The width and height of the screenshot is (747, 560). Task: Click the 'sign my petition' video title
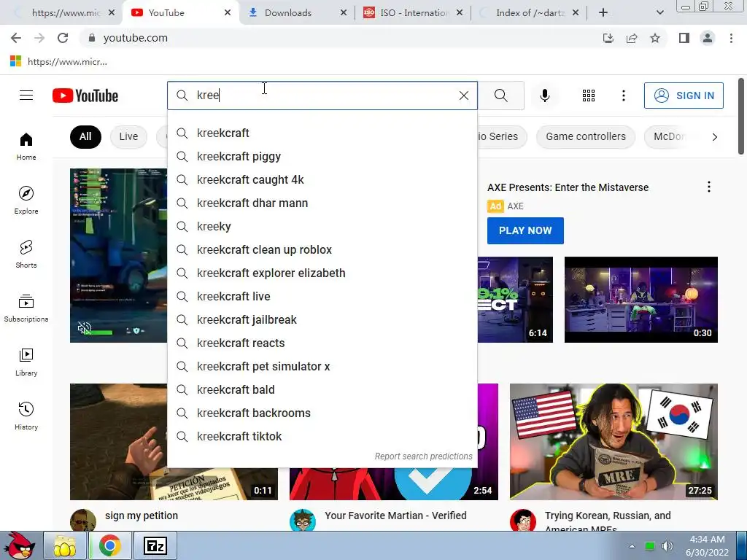142,516
